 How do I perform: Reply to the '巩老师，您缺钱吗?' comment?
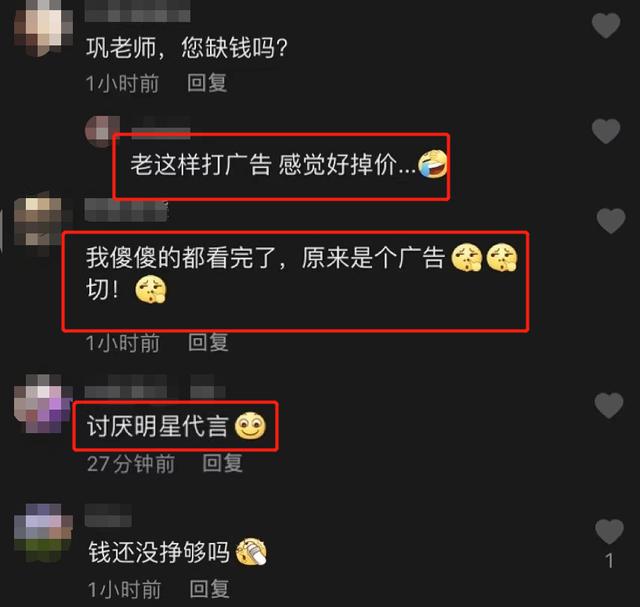click(x=207, y=83)
